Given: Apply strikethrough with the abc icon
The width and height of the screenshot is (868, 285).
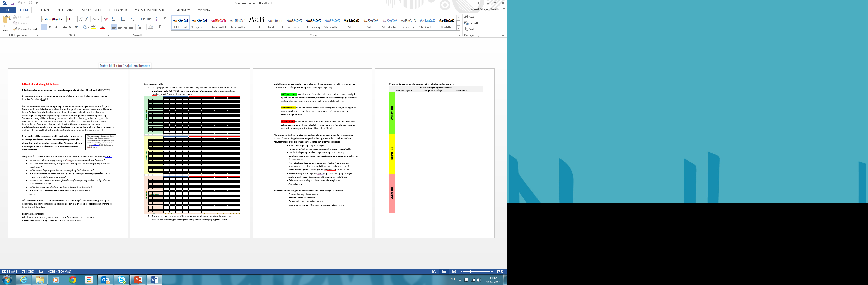Looking at the screenshot, I should click(65, 27).
